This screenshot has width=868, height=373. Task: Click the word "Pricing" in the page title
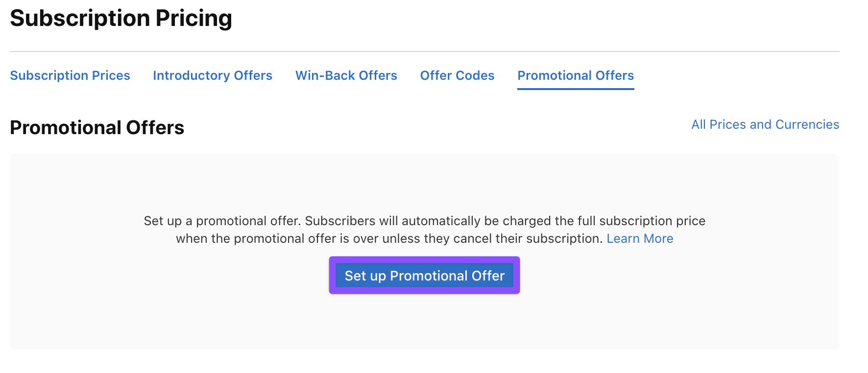click(193, 18)
